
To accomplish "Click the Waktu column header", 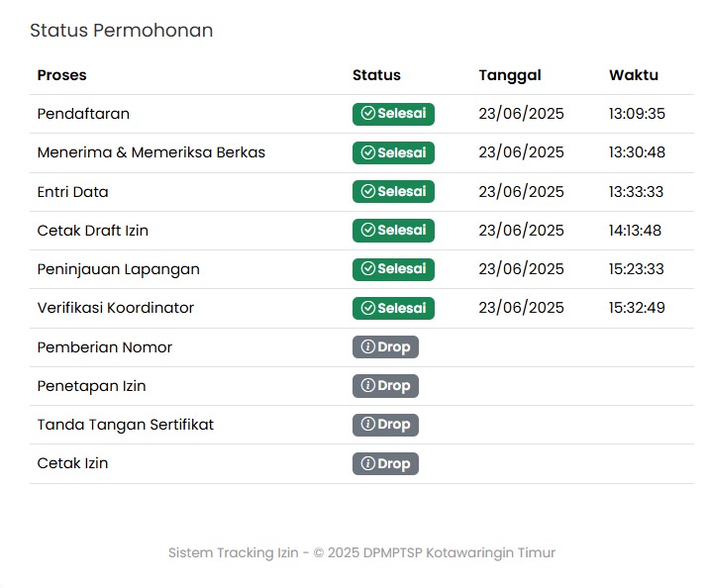I will [634, 75].
